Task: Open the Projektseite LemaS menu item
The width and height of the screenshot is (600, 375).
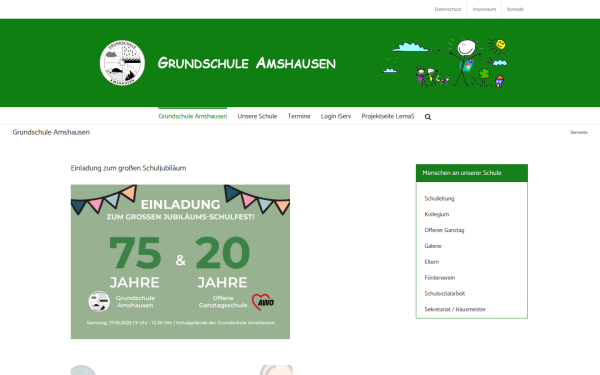Action: click(x=388, y=116)
